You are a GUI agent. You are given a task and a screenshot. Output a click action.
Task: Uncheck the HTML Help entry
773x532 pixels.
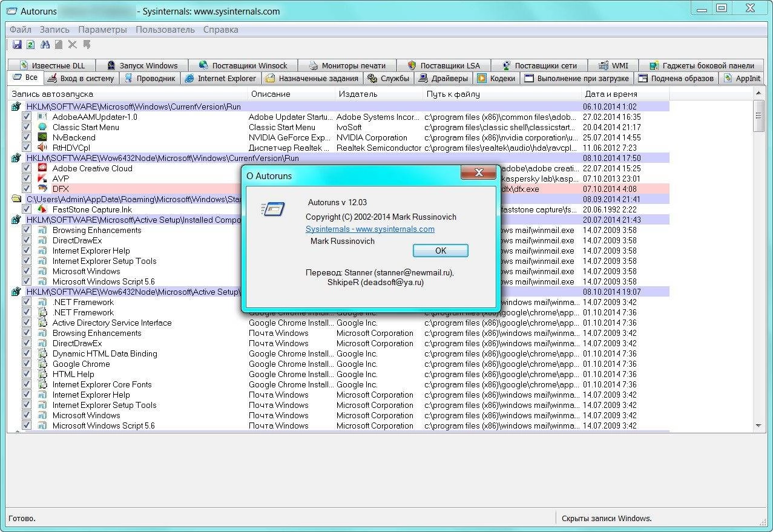(27, 374)
